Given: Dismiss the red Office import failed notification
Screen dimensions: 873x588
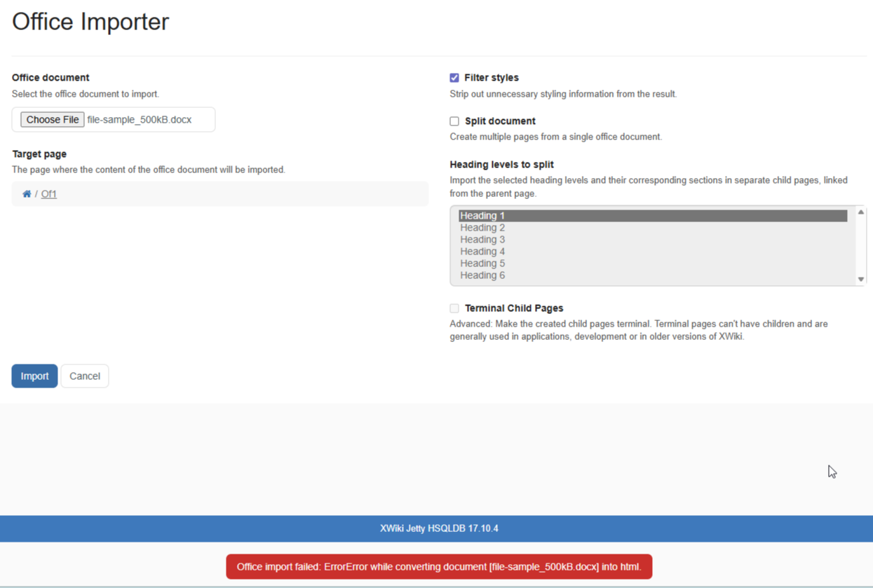Looking at the screenshot, I should (x=439, y=567).
